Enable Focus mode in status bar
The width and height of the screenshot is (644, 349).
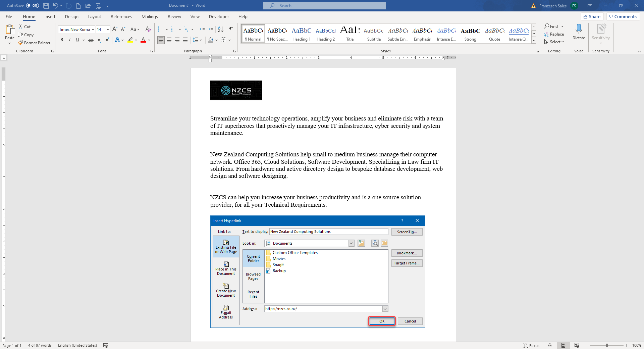(x=531, y=345)
